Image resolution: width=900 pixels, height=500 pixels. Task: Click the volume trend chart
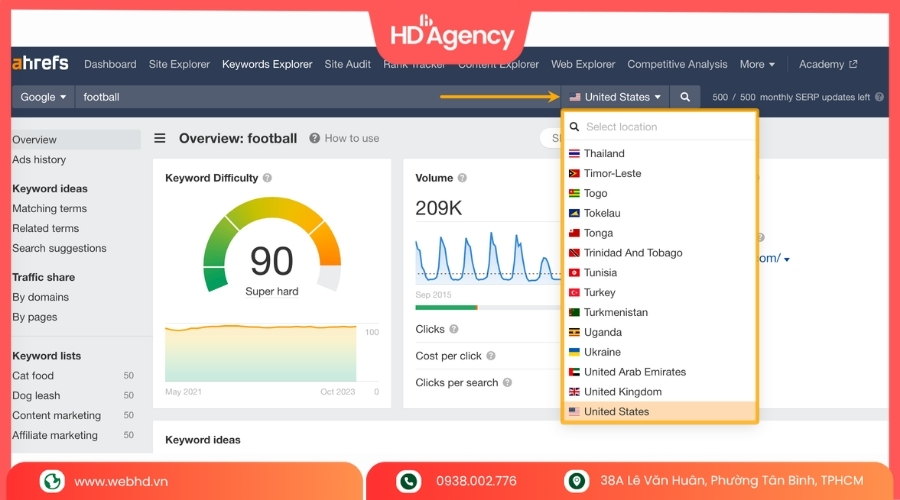pyautogui.click(x=488, y=257)
